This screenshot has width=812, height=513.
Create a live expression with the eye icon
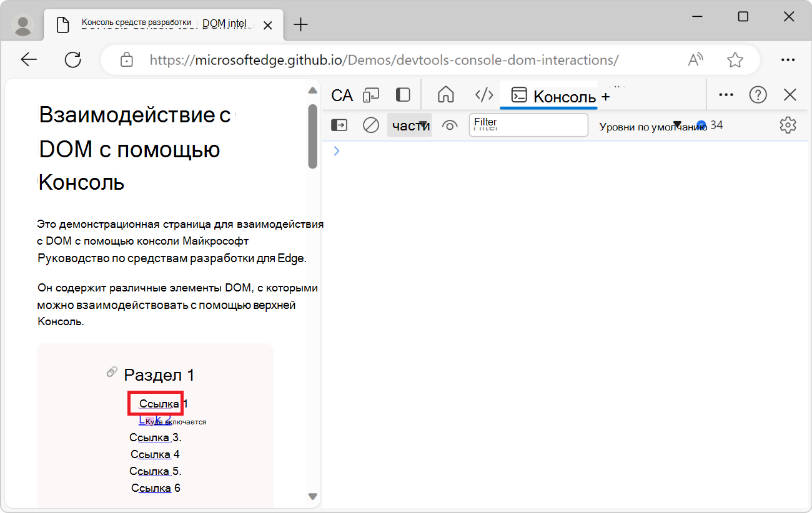(450, 125)
